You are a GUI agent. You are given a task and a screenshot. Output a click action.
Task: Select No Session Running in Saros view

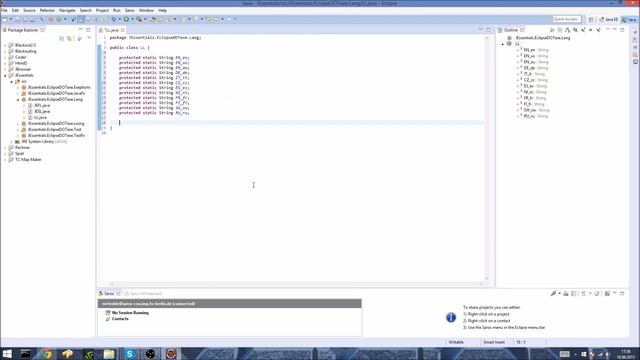pos(130,313)
